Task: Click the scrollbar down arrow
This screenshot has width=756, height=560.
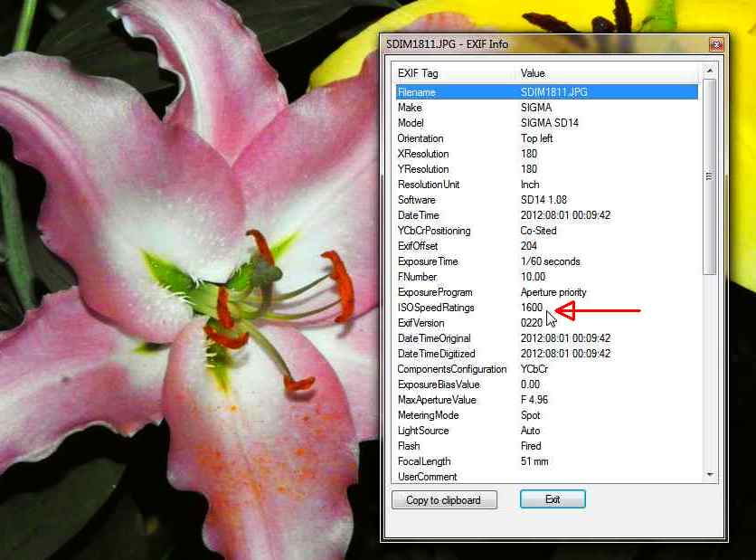Action: click(x=709, y=475)
